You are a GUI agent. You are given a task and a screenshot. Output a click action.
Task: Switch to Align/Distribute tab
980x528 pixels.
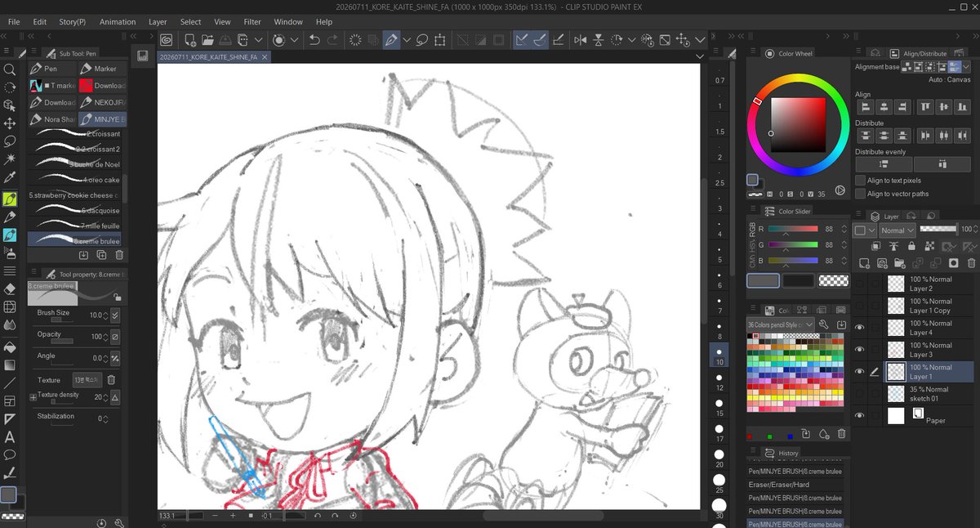(x=917, y=53)
